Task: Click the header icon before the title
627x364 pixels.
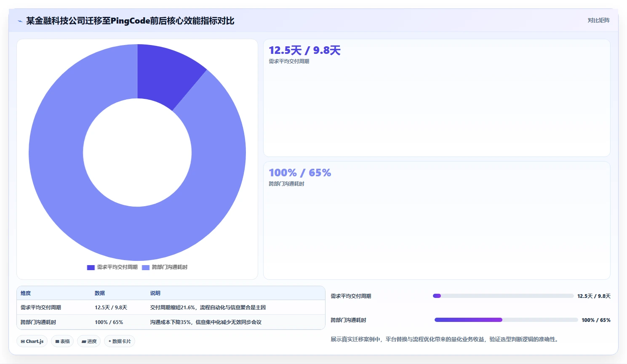Action: click(x=20, y=21)
